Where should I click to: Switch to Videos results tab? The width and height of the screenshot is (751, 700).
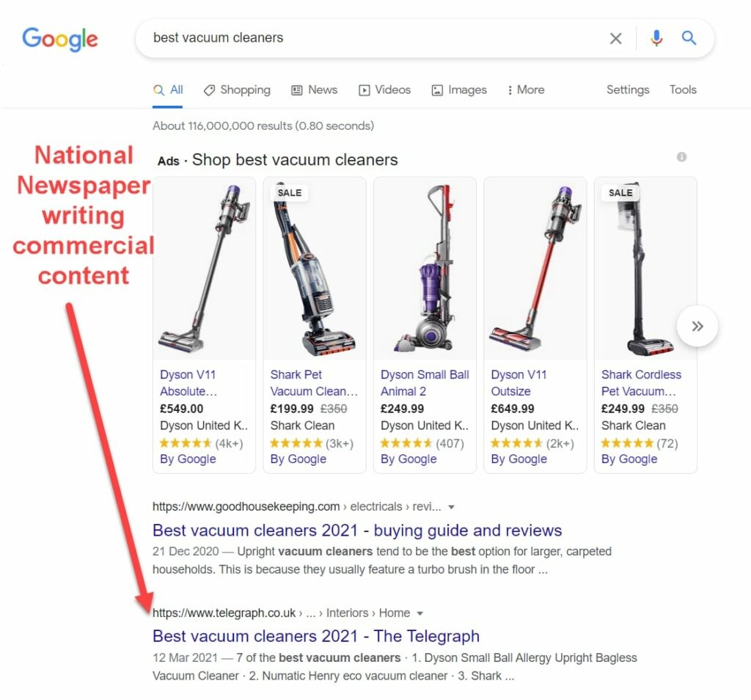tap(384, 90)
